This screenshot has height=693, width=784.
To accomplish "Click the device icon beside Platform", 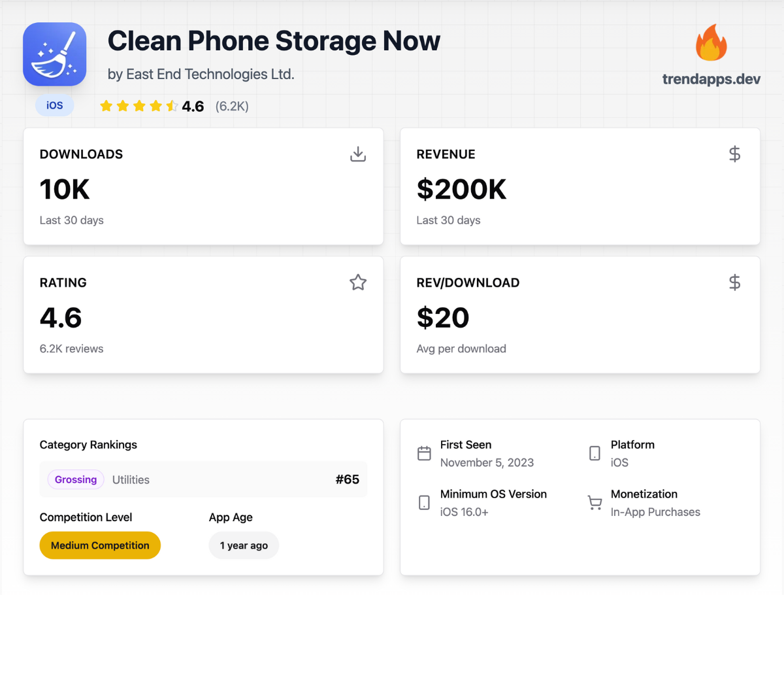I will (x=595, y=453).
